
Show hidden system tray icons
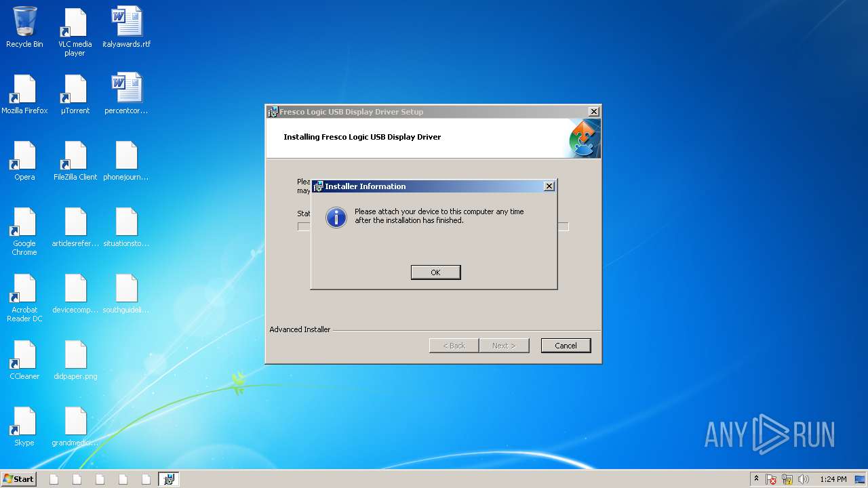click(x=756, y=479)
